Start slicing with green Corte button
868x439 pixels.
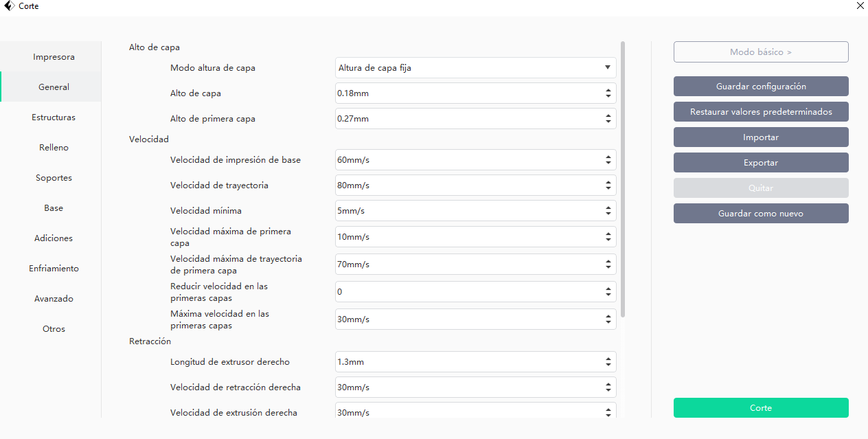[761, 408]
